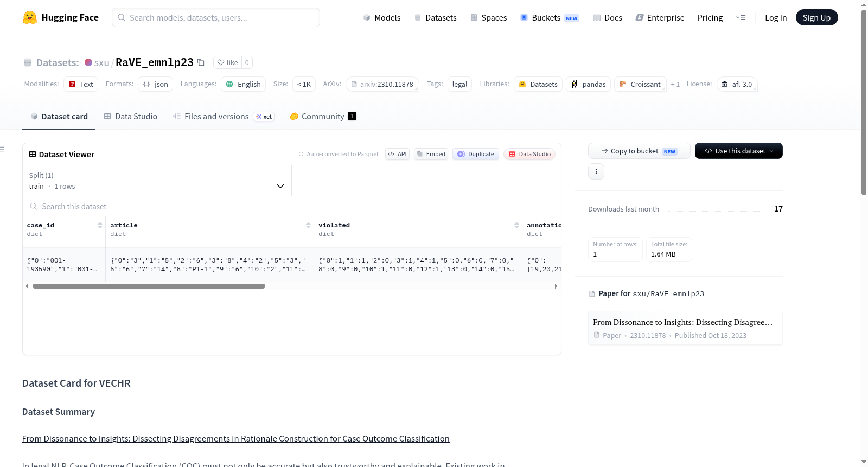Screen dimensions: 868x467
Task: Click the sxu owner link
Action: [101, 62]
